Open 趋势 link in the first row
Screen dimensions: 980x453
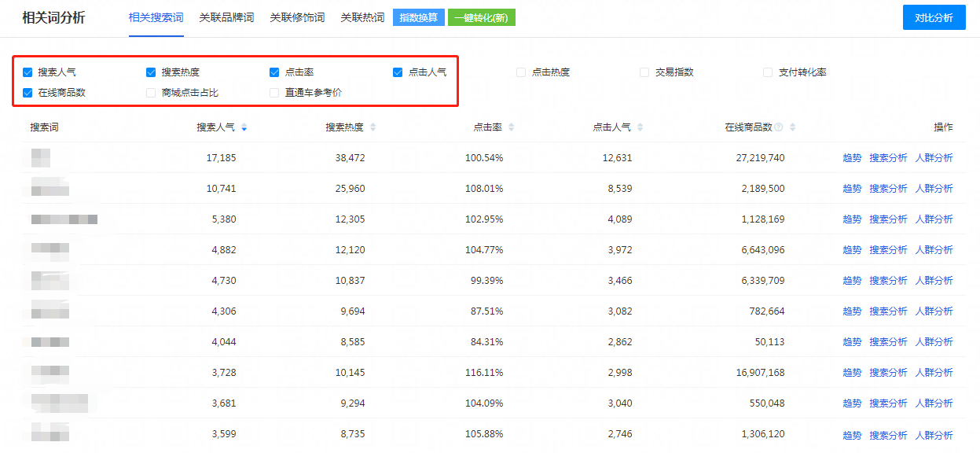(x=852, y=158)
